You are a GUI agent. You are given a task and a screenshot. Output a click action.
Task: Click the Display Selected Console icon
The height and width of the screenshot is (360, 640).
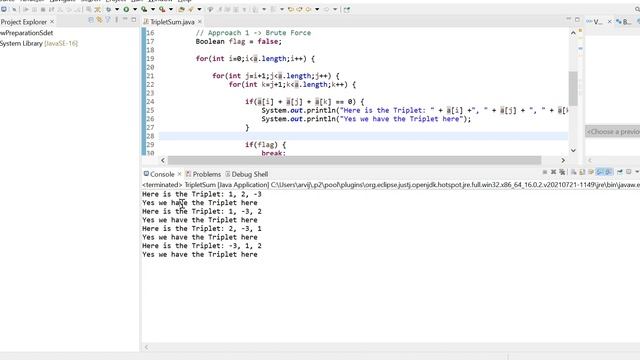click(x=629, y=172)
